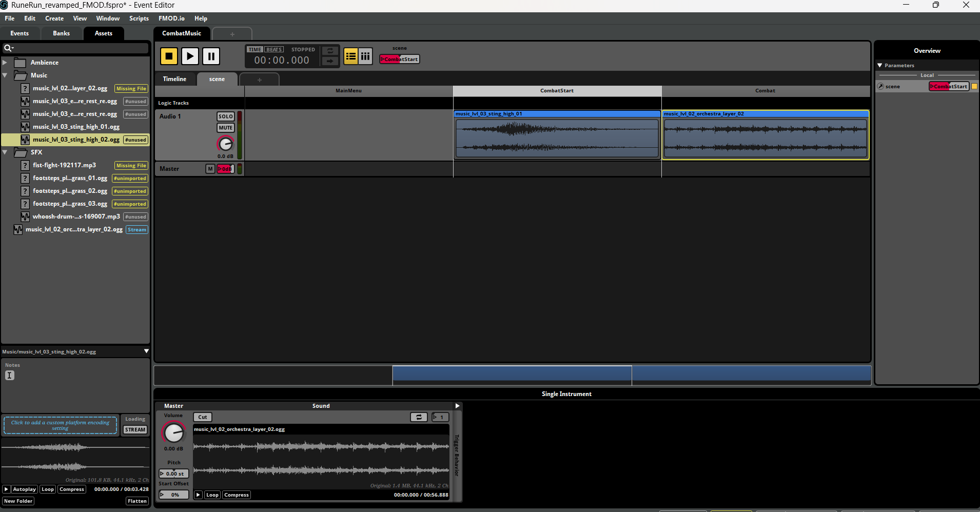The image size is (980, 512).
Task: Click the Cut button in the Sound panel
Action: (203, 417)
